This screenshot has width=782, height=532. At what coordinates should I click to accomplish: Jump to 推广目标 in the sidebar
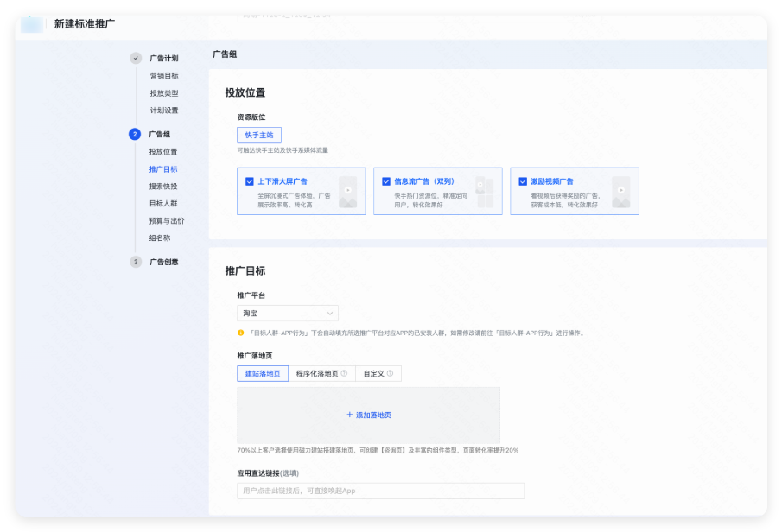pos(163,169)
